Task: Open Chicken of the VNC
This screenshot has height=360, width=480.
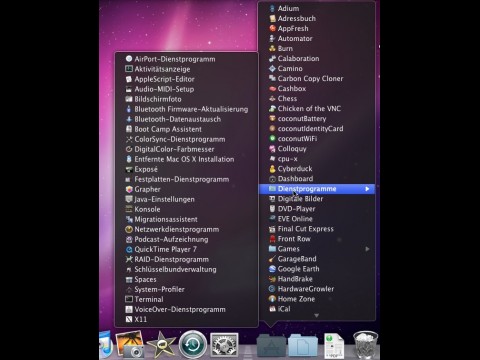Action: click(x=317, y=108)
